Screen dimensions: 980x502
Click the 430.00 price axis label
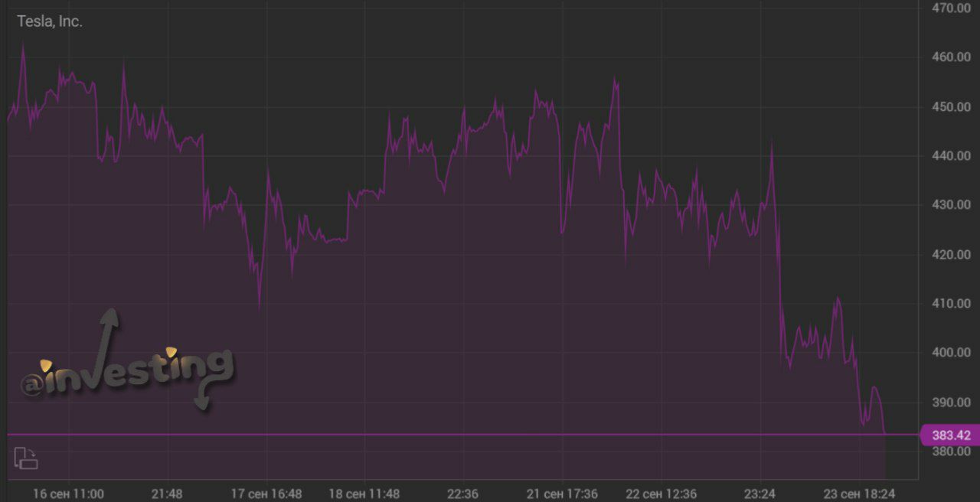(x=951, y=205)
